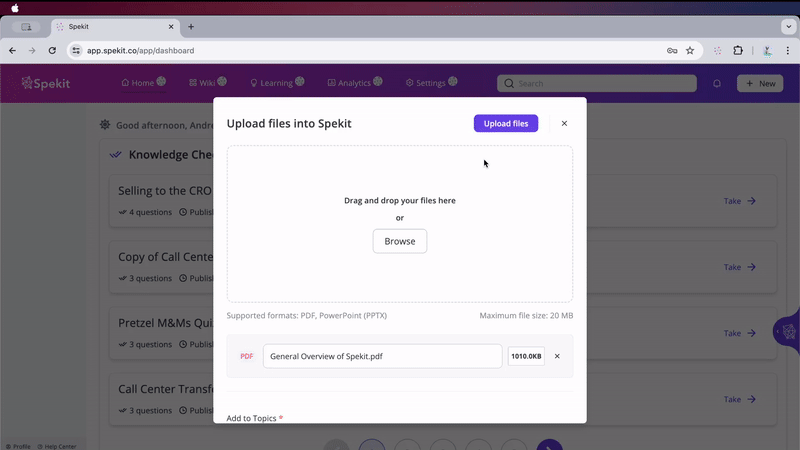
Task: Click the drag and drop files area
Action: pos(399,224)
